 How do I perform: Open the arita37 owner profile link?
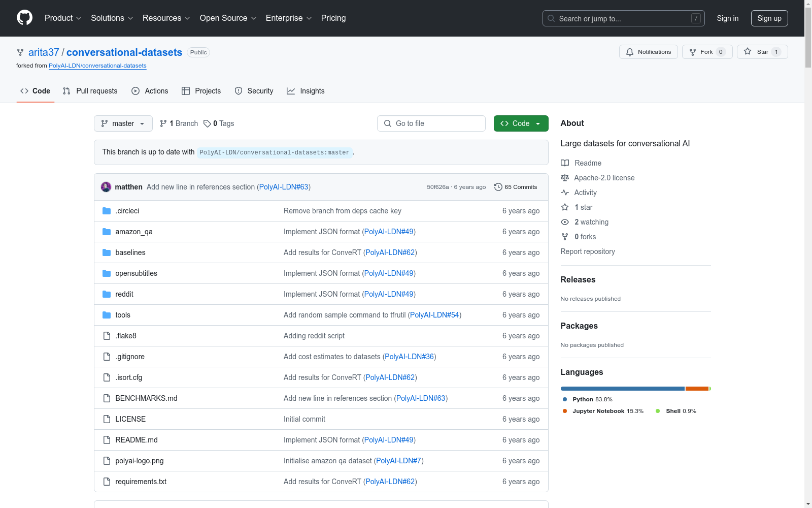44,52
